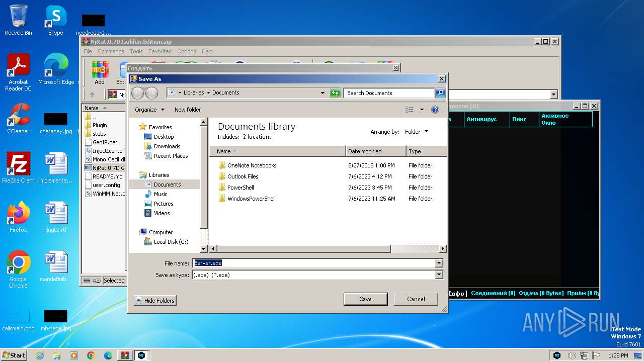The height and width of the screenshot is (362, 644).
Task: Click the refresh button in Save As address bar
Action: coord(335,93)
